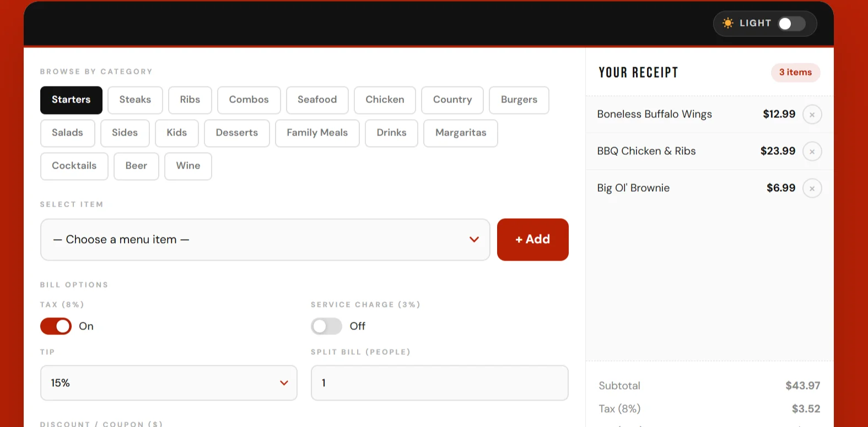Click the tip dropdown chevron arrow
The image size is (868, 427).
pyautogui.click(x=284, y=383)
